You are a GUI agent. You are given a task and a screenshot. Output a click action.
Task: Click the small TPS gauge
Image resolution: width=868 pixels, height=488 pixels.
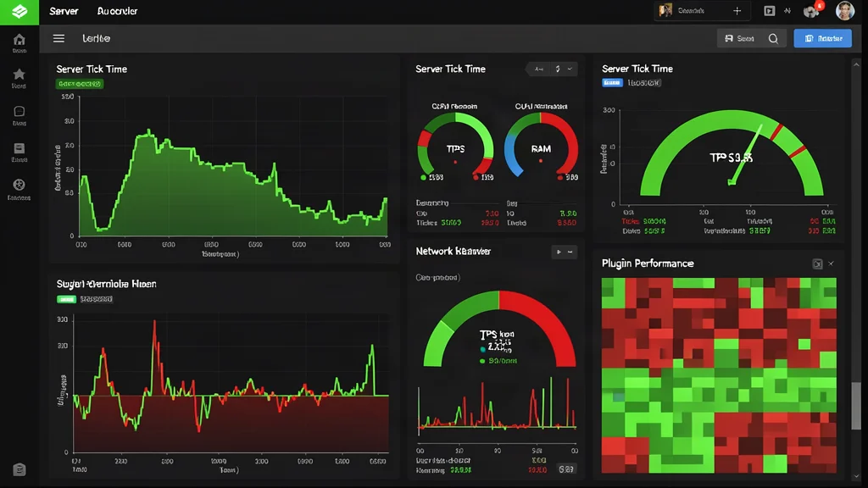point(455,145)
